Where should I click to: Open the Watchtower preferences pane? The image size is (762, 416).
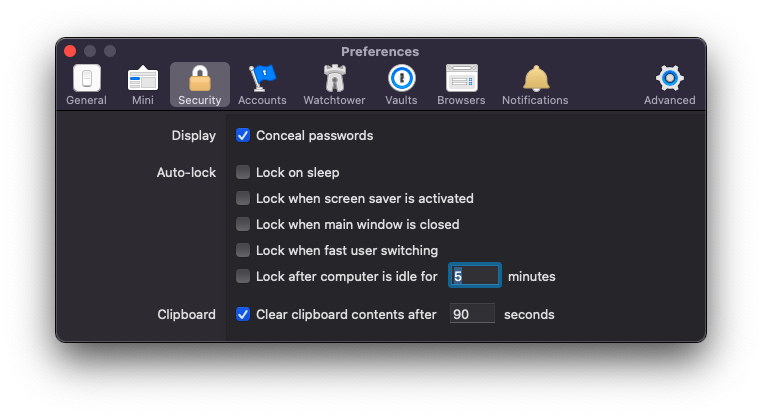pyautogui.click(x=334, y=85)
